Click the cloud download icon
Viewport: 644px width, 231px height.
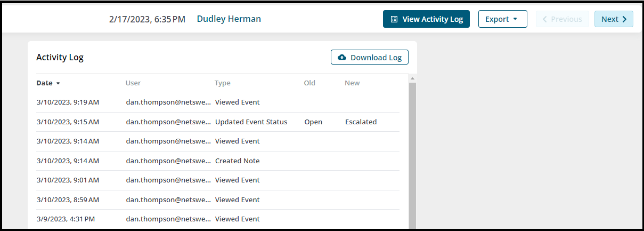[342, 57]
